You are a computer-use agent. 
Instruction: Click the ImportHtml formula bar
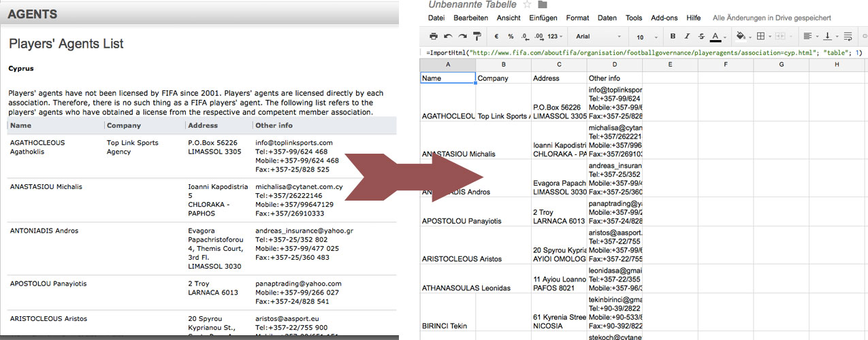643,52
